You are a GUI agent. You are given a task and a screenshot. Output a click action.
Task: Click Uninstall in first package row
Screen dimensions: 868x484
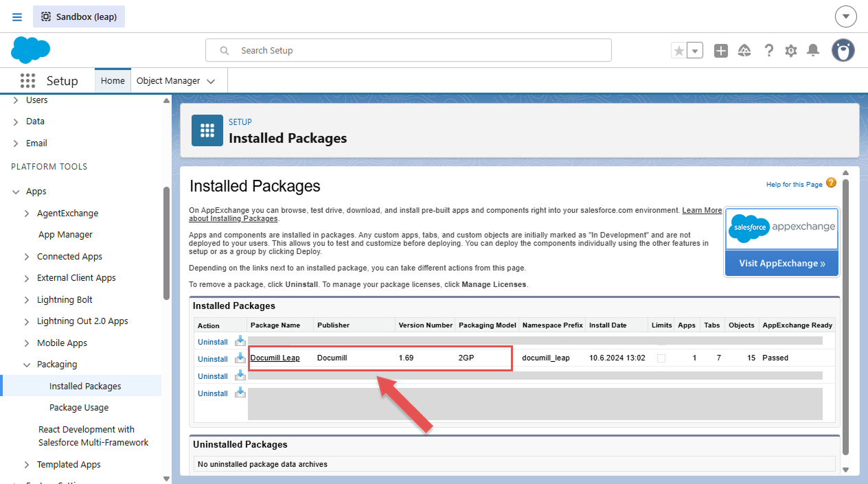[x=213, y=342]
